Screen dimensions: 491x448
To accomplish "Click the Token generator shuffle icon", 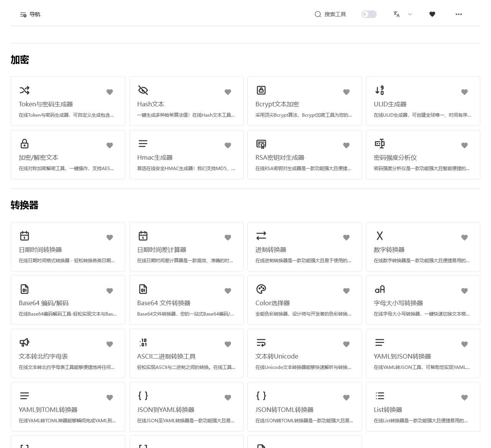I will point(25,90).
